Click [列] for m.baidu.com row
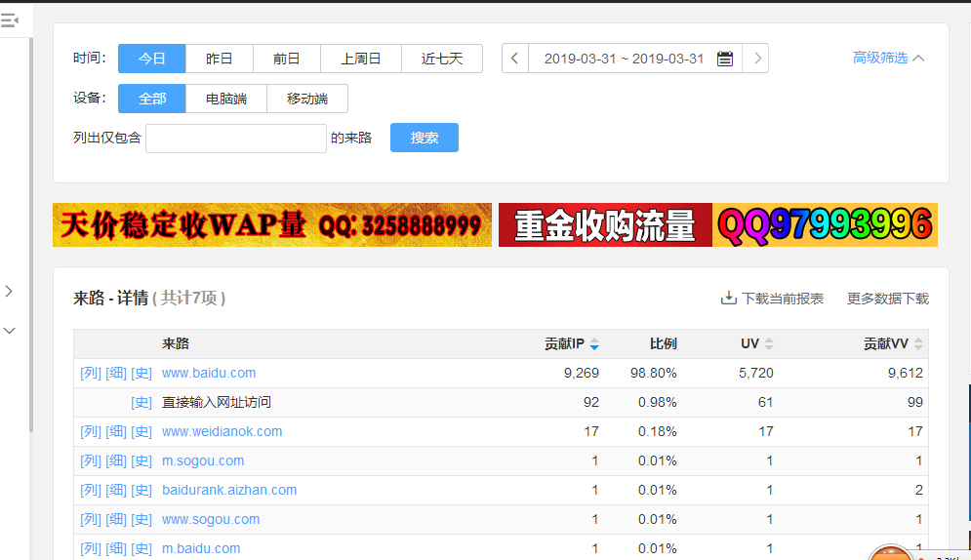971x560 pixels. [x=91, y=549]
